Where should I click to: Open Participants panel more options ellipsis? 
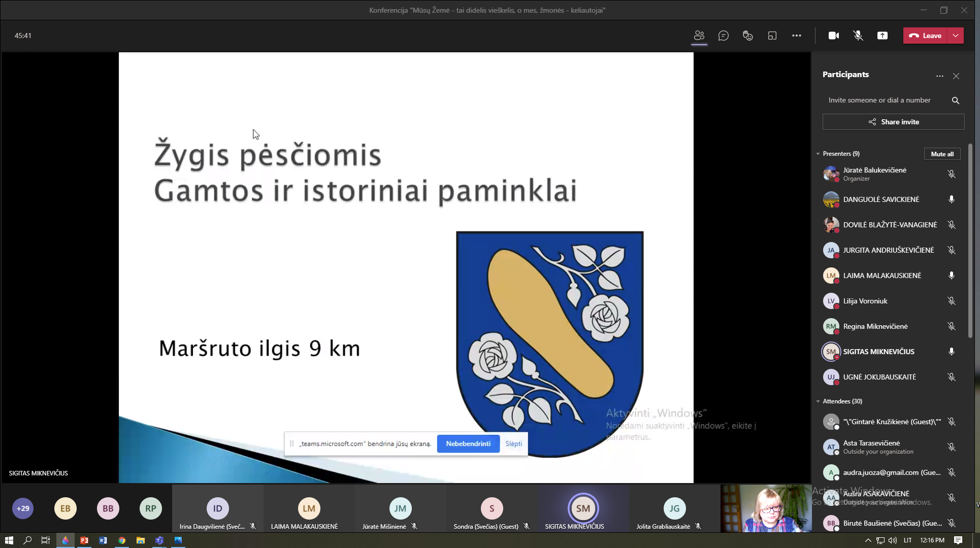tap(940, 76)
